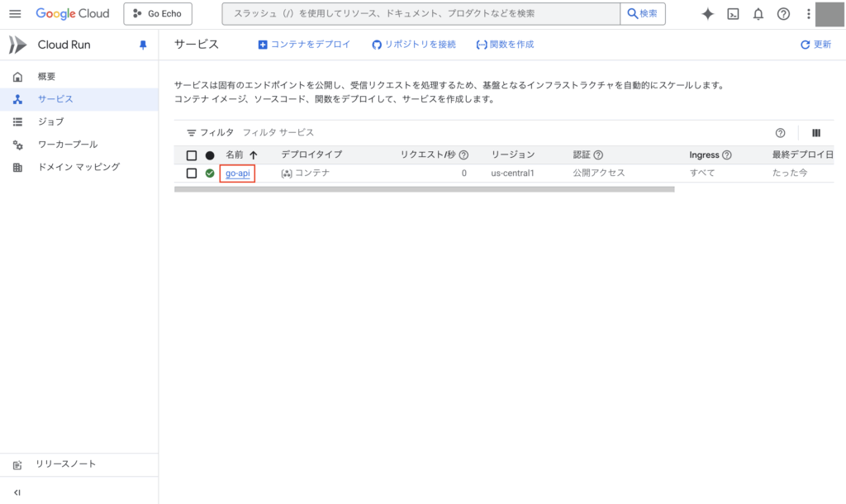Open the help question mark icon
Viewport: 846px width, 504px height.
[783, 14]
